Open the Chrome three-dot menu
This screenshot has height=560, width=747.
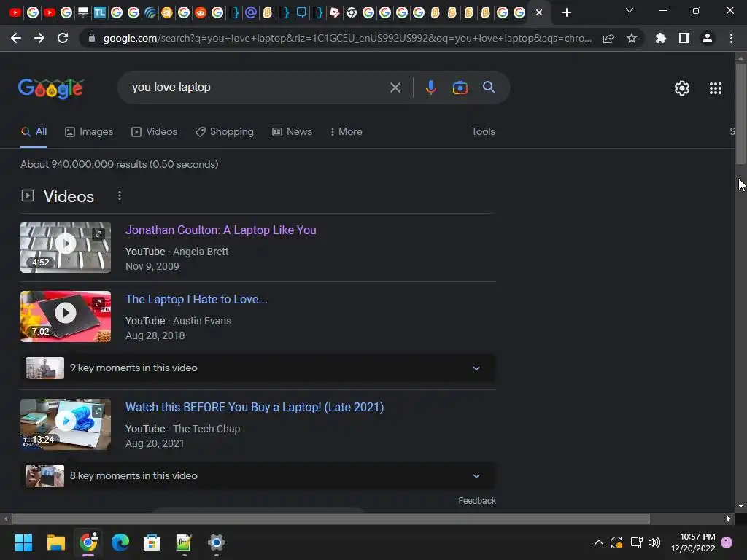(x=731, y=38)
